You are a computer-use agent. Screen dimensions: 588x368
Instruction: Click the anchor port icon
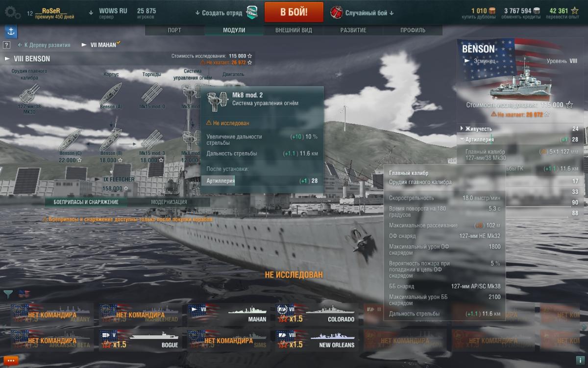(10, 32)
